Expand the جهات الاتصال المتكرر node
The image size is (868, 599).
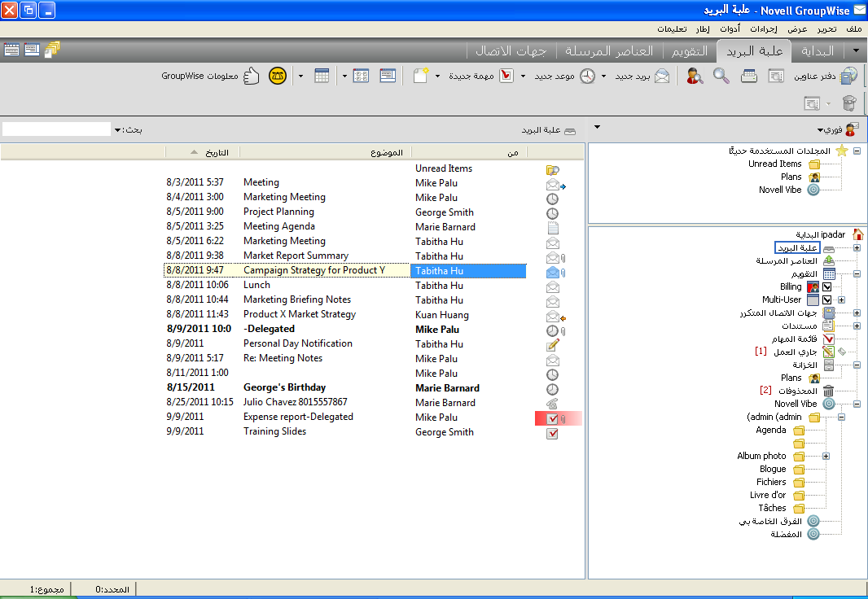pos(857,313)
